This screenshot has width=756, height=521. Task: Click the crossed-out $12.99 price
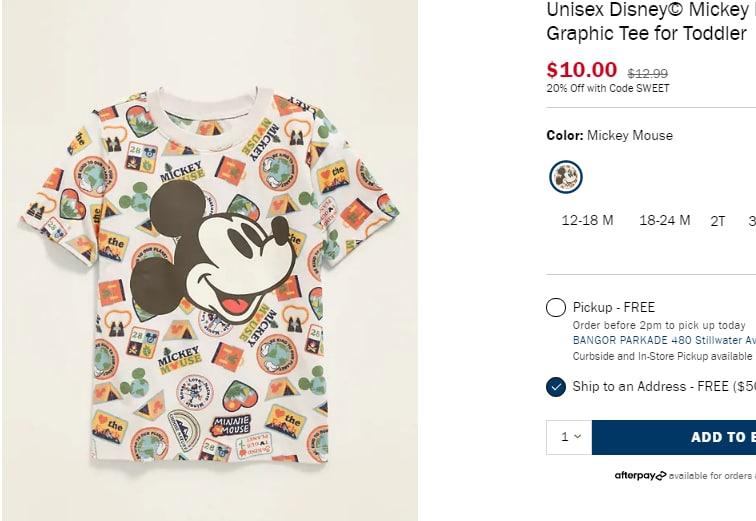(x=648, y=73)
